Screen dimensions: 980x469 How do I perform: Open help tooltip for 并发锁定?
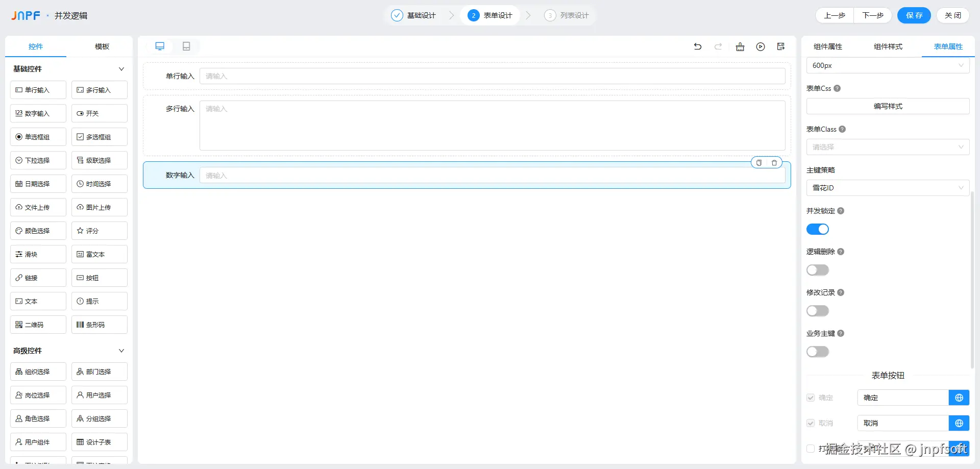coord(841,211)
